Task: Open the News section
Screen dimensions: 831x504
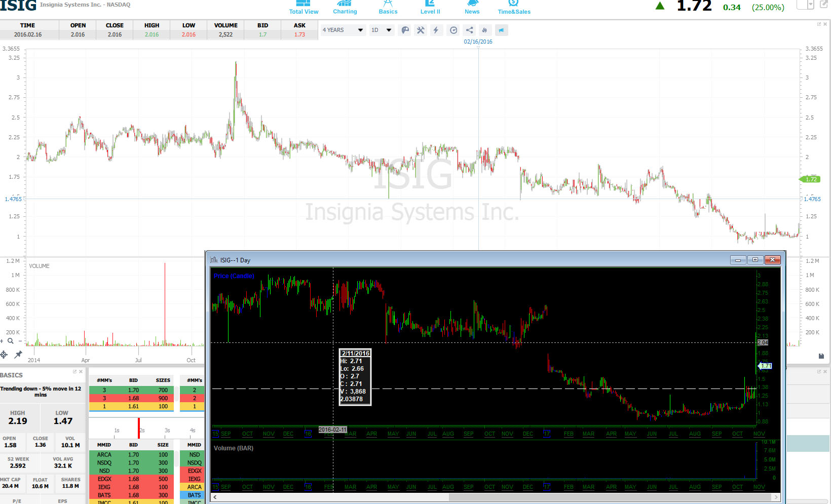Action: click(472, 7)
